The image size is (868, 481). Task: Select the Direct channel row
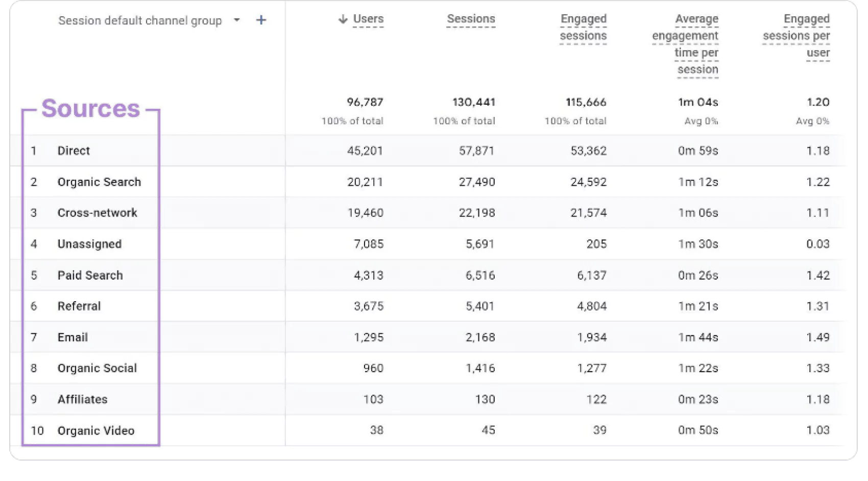click(74, 151)
